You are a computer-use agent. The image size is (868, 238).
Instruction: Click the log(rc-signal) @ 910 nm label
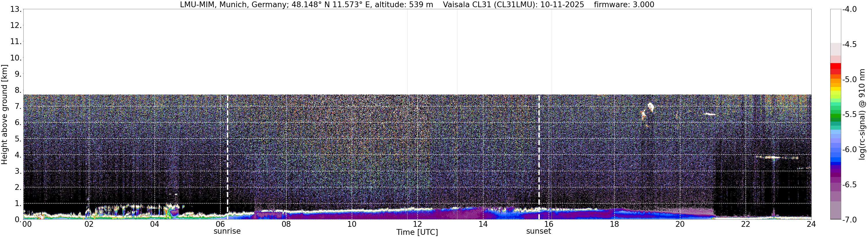coord(862,114)
